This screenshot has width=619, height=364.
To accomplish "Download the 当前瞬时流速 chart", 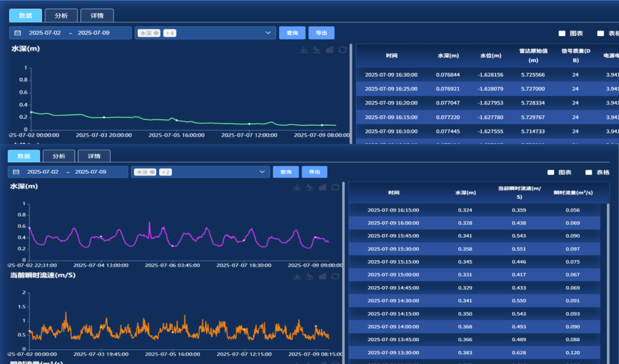I will click(x=297, y=276).
